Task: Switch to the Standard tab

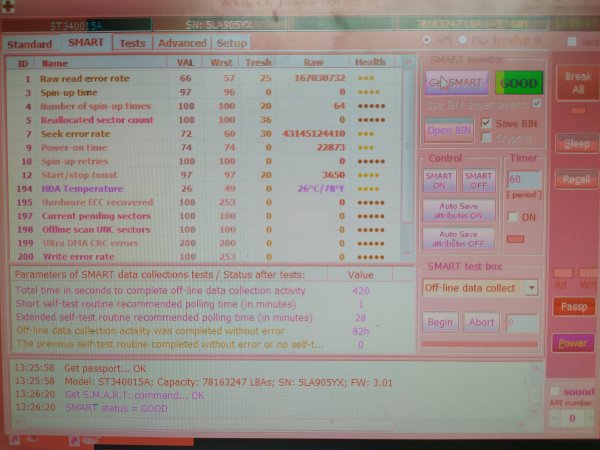Action: (29, 44)
